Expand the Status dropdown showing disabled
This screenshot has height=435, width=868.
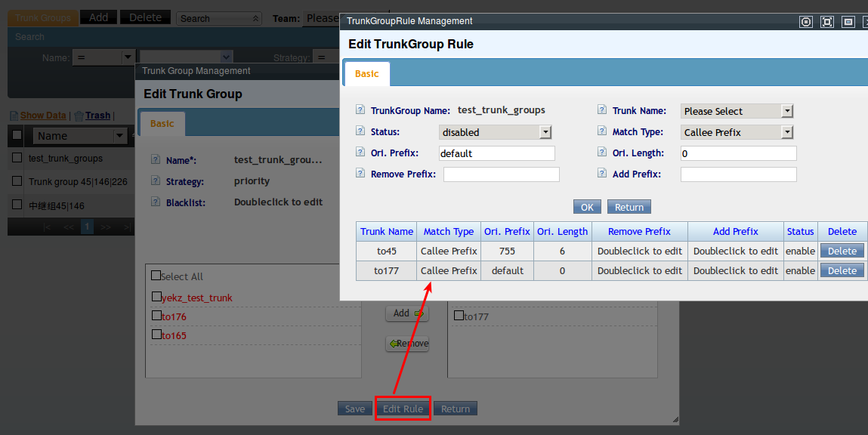click(x=495, y=132)
